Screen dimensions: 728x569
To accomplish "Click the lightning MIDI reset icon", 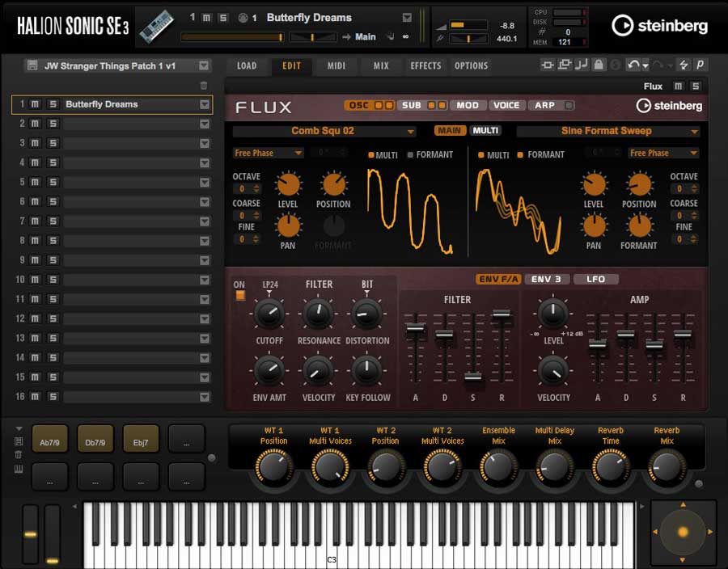I will tap(684, 65).
